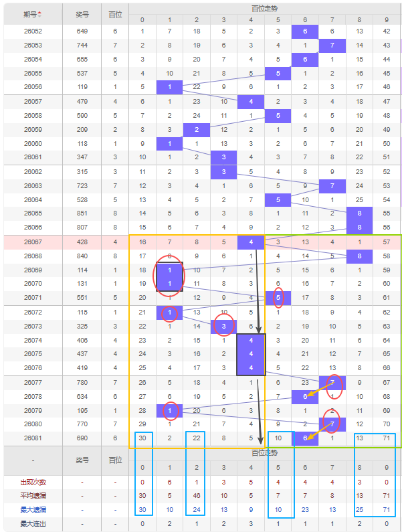Click the red-circled 5 in row 26071
402x532 pixels.
278,298
